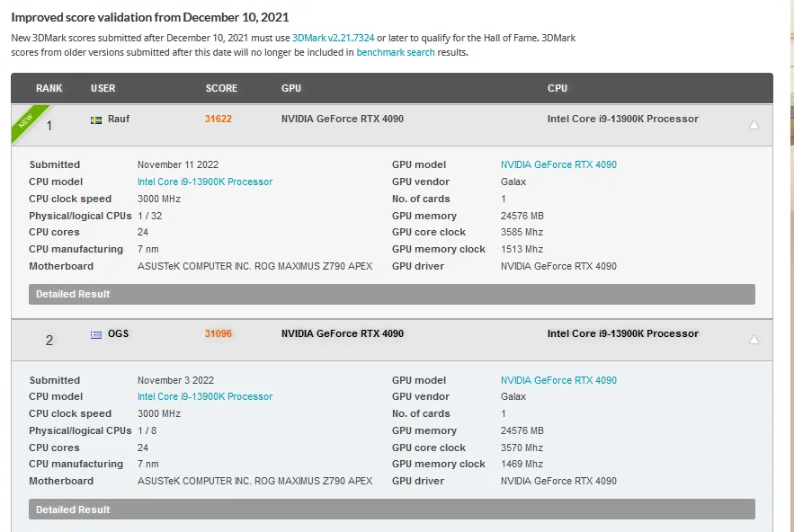Click the orange score 31622
This screenshot has width=794, height=532.
tap(219, 119)
